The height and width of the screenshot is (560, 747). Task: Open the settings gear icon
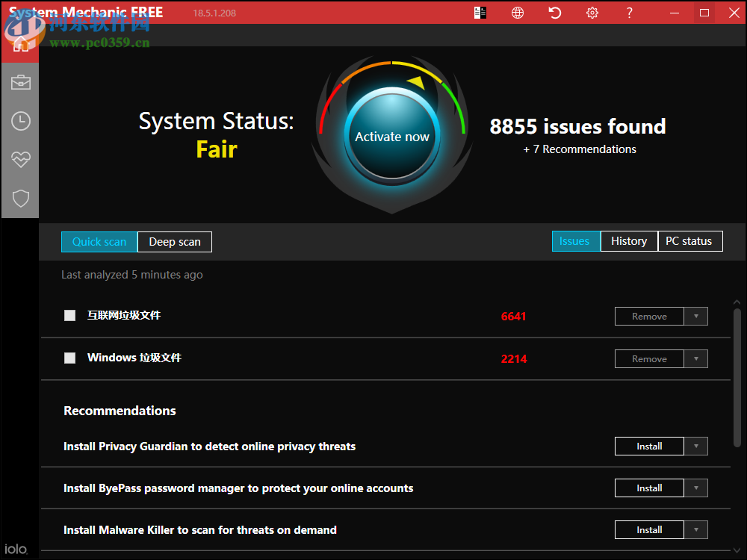(592, 13)
